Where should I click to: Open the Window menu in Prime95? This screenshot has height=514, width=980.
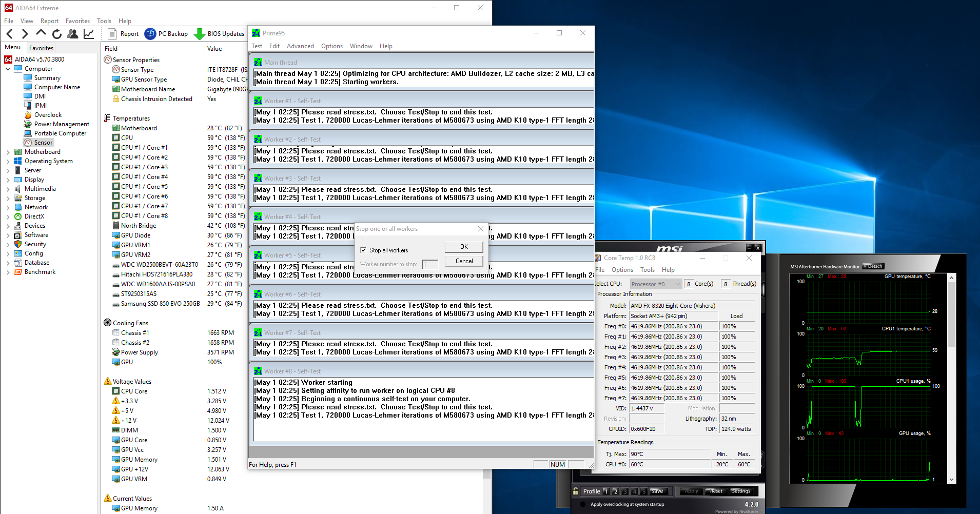(x=361, y=46)
